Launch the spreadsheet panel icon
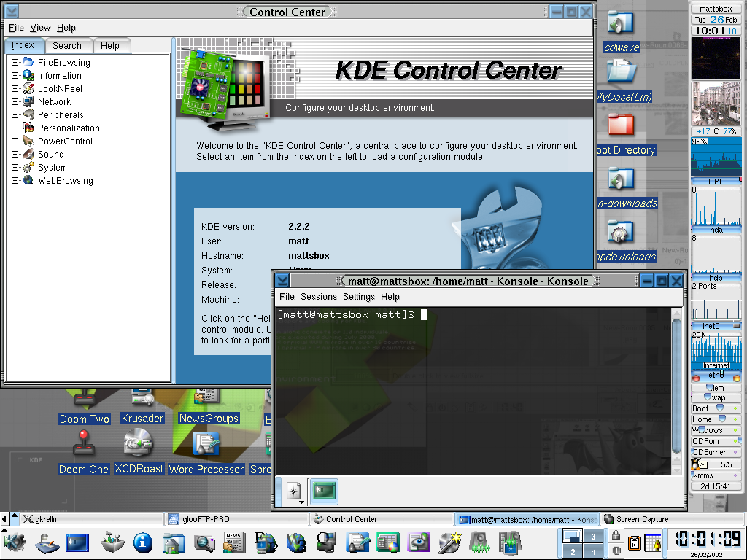The width and height of the screenshot is (747, 560). (x=387, y=542)
